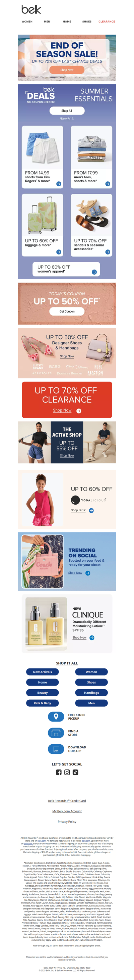Click arrow icon on luggage deal card
The height and width of the screenshot is (980, 134).
tap(59, 251)
